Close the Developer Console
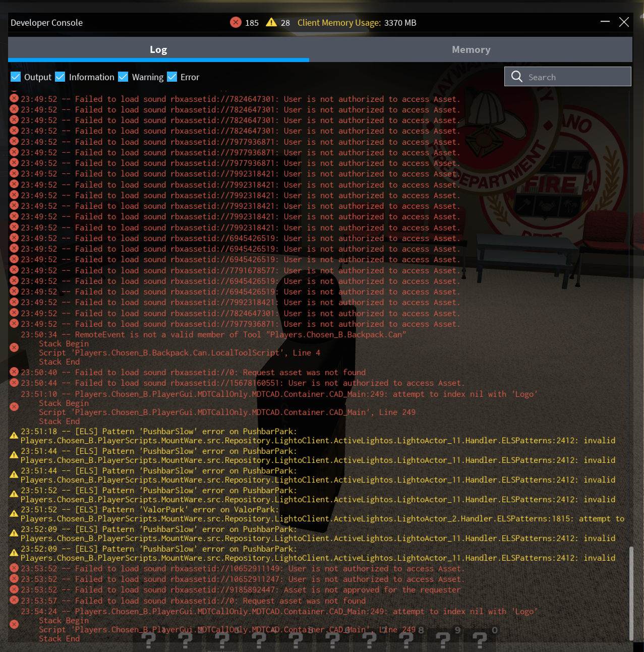Viewport: 644px width, 652px height. 624,22
